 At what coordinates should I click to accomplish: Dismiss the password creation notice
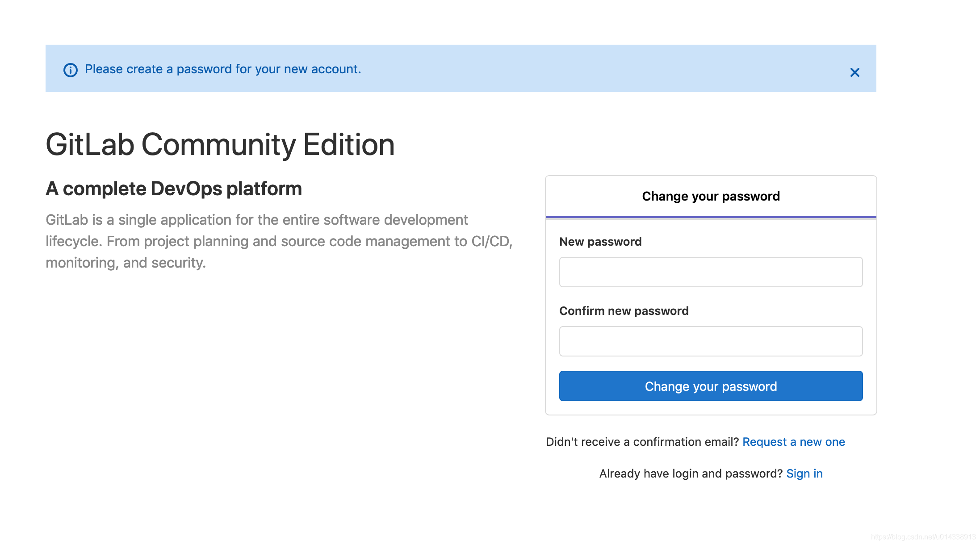pos(854,72)
